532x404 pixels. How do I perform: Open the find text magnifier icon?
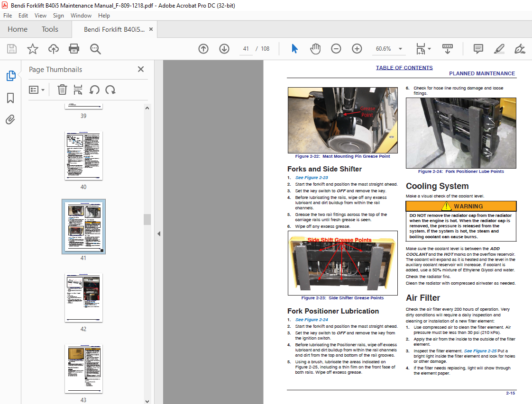(x=95, y=49)
